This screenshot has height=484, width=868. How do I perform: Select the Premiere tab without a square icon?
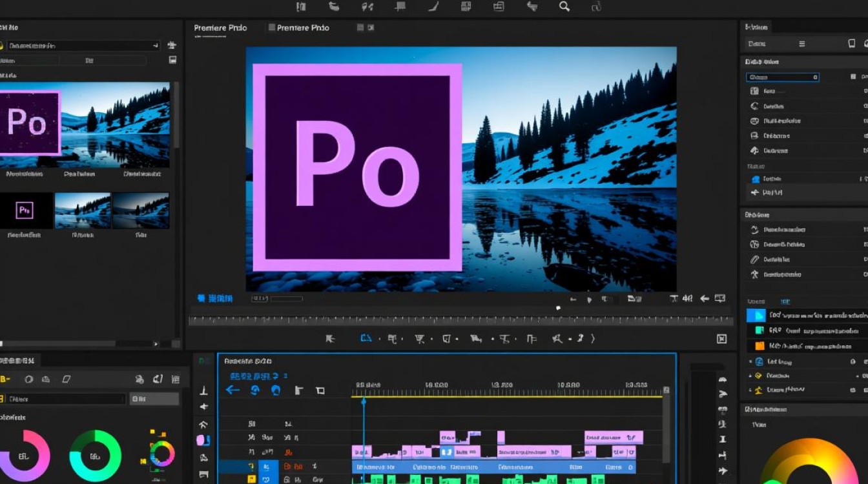click(220, 28)
